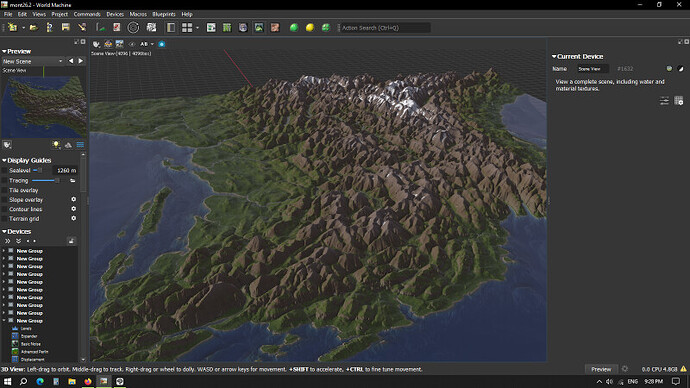Open the Macros menu
The height and width of the screenshot is (388, 690).
tap(138, 14)
